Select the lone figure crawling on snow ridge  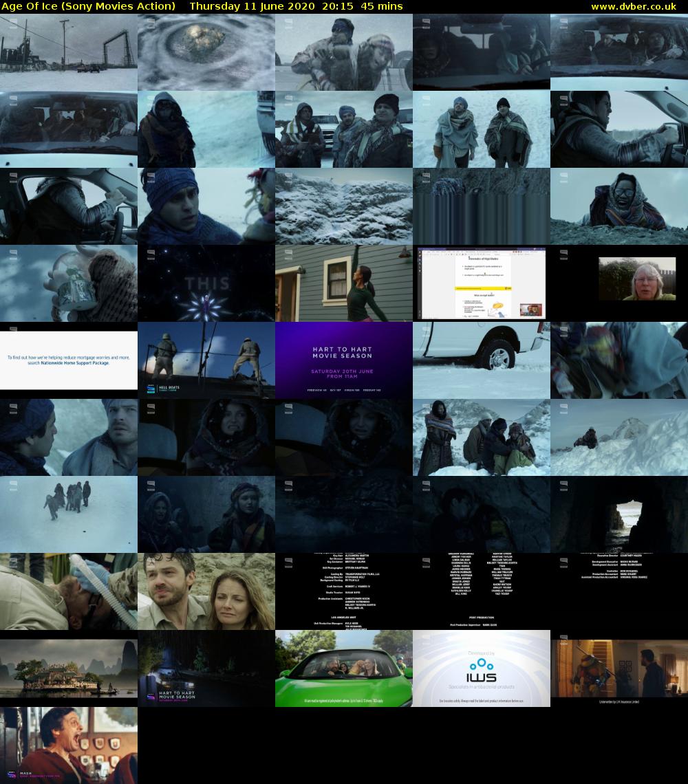619,437
